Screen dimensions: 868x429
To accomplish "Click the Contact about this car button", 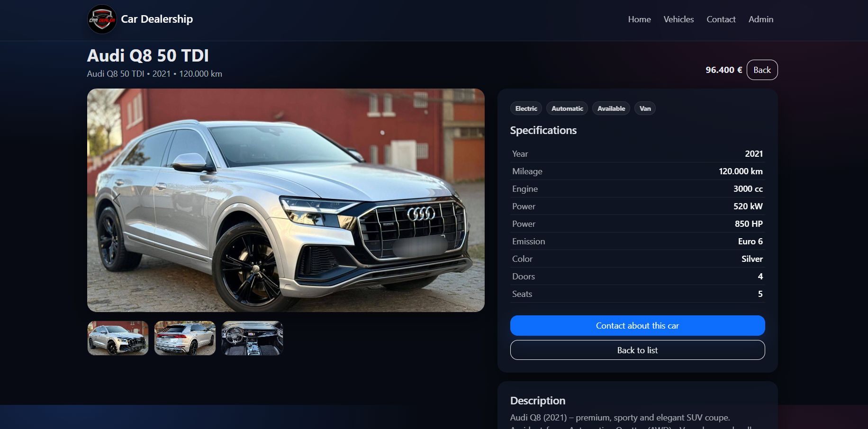I will (637, 326).
